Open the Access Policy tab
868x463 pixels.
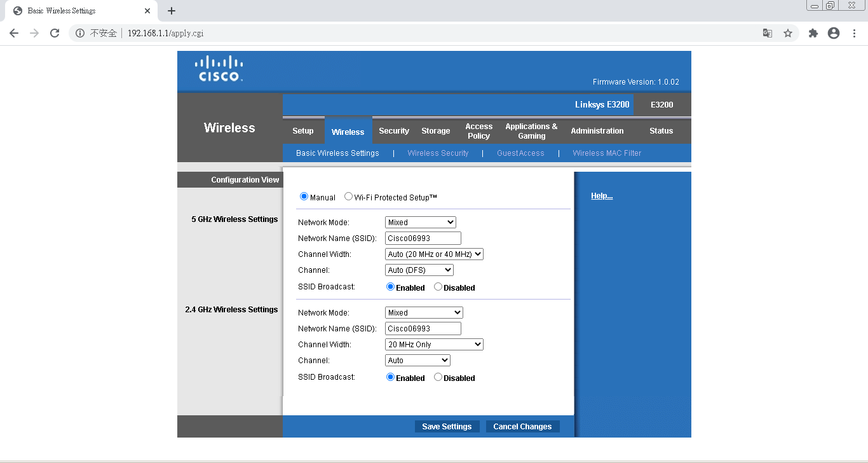click(479, 131)
